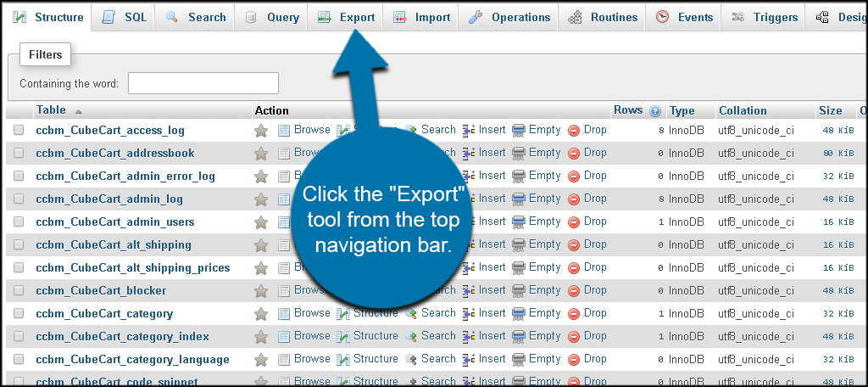Screen dimensions: 868x387
Task: Open the Search tab in top navigation
Action: click(195, 17)
